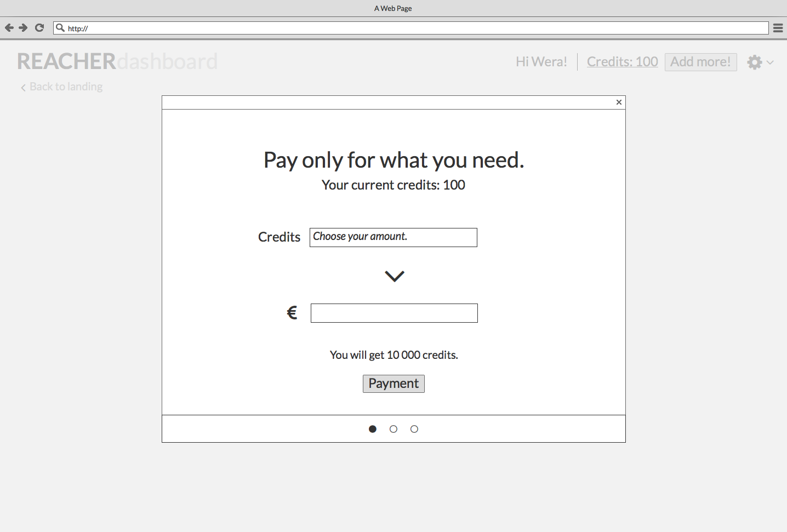Focus the http:// address bar field

tap(411, 28)
